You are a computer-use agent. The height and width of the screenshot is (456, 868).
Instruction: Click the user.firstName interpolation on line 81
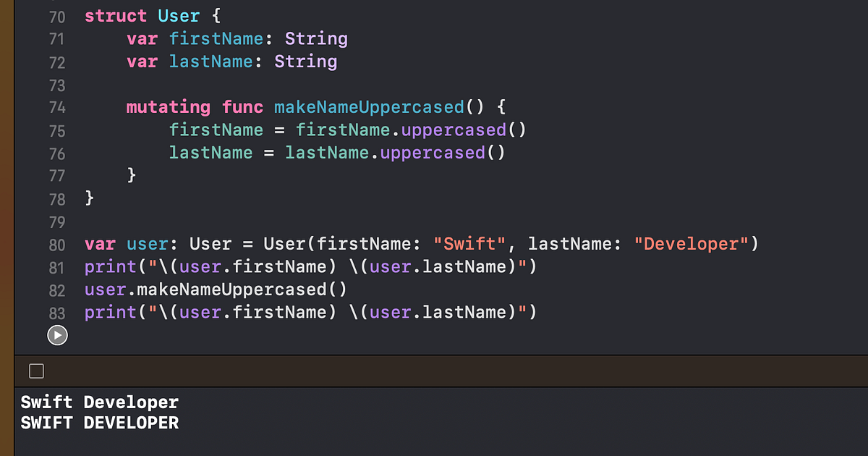point(246,266)
